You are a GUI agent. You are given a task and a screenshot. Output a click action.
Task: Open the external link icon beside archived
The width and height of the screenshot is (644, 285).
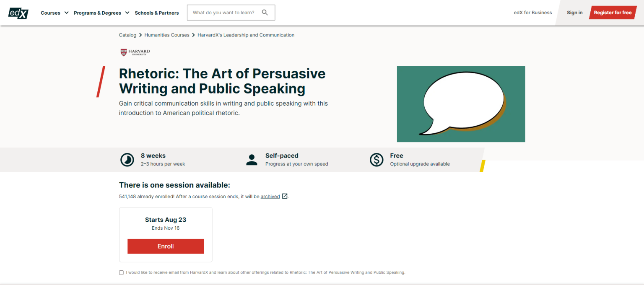[x=285, y=196]
